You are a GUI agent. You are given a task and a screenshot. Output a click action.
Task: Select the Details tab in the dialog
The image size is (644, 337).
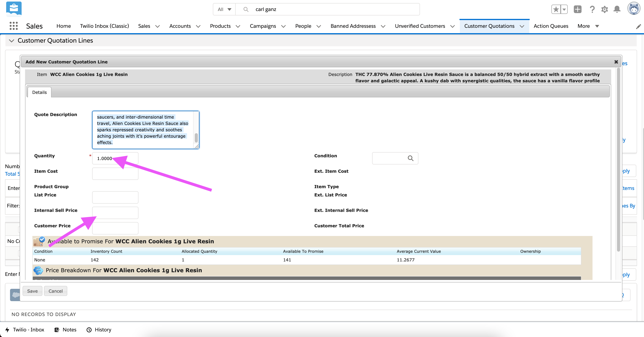tap(39, 92)
